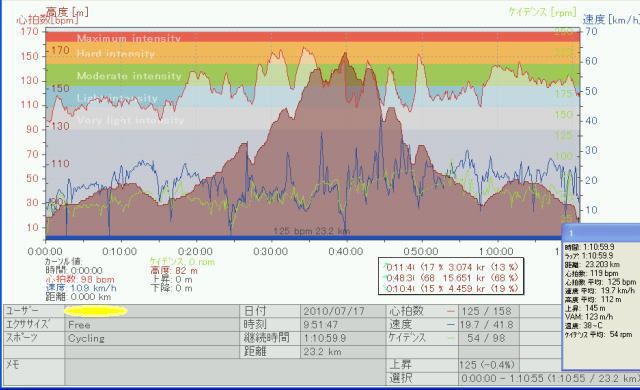
Task: Click '距離: 23.203 km' in the lap popup
Action: pos(592,264)
